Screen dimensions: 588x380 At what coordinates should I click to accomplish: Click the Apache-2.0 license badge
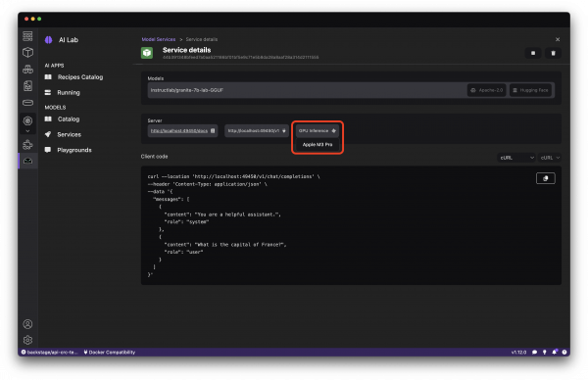487,90
